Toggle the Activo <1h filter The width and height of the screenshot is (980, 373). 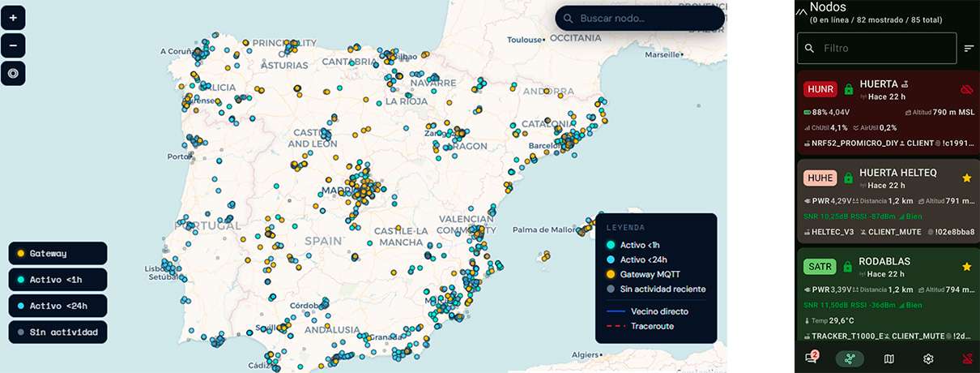(58, 280)
